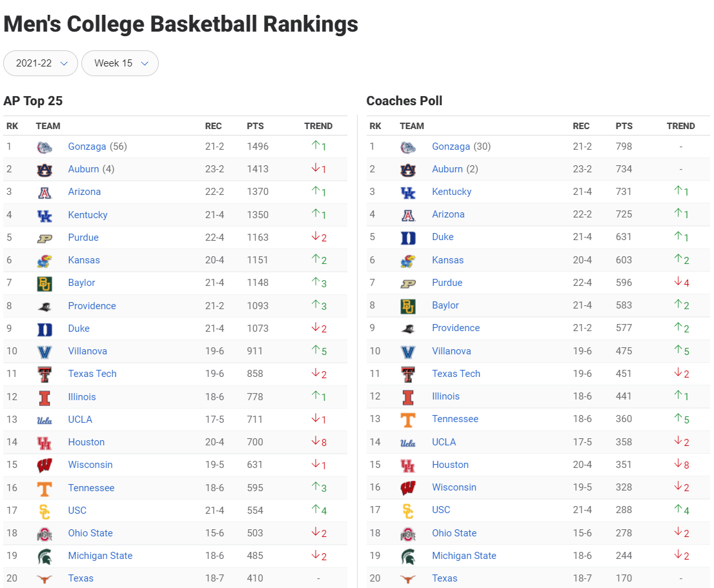
Task: Open Arizona team link in AP Top 25
Action: 85,192
